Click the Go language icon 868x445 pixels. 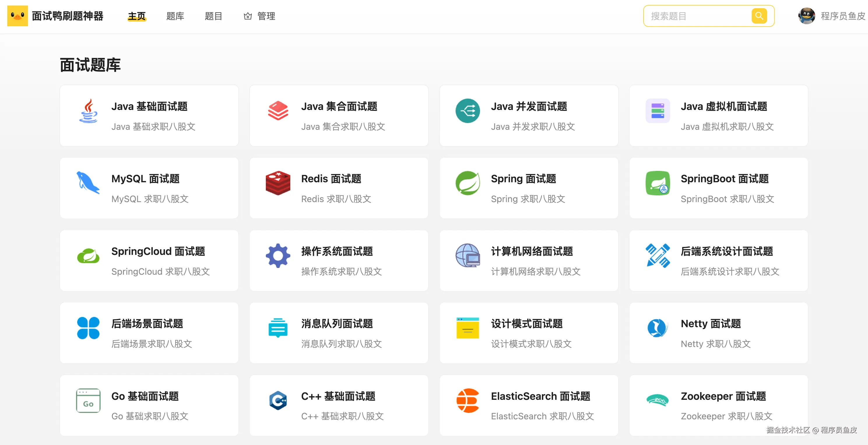pyautogui.click(x=88, y=400)
